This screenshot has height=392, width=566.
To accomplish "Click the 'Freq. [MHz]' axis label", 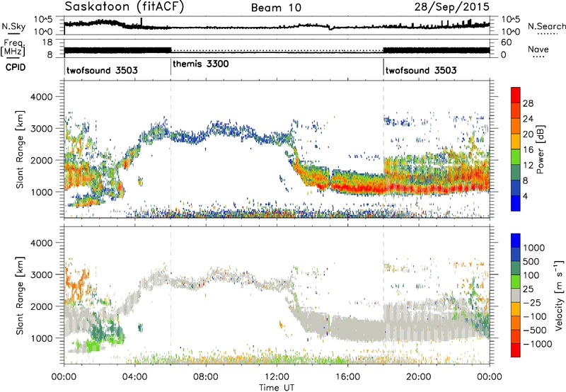I will click(x=13, y=47).
